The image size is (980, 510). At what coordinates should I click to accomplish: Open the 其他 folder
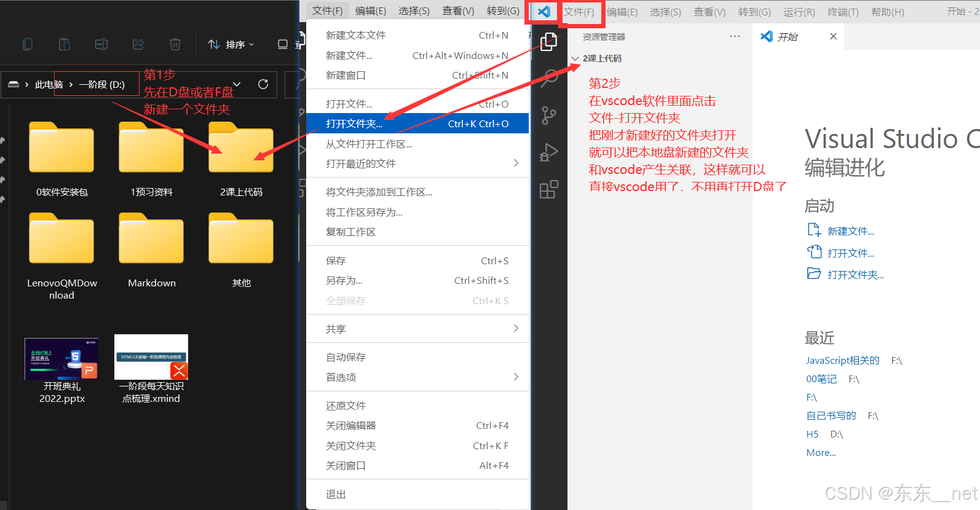point(241,251)
